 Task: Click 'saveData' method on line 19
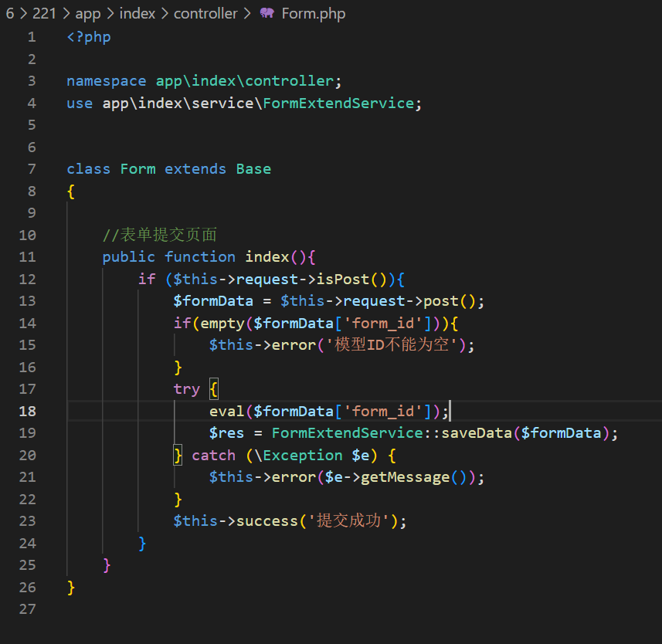pyautogui.click(x=477, y=433)
